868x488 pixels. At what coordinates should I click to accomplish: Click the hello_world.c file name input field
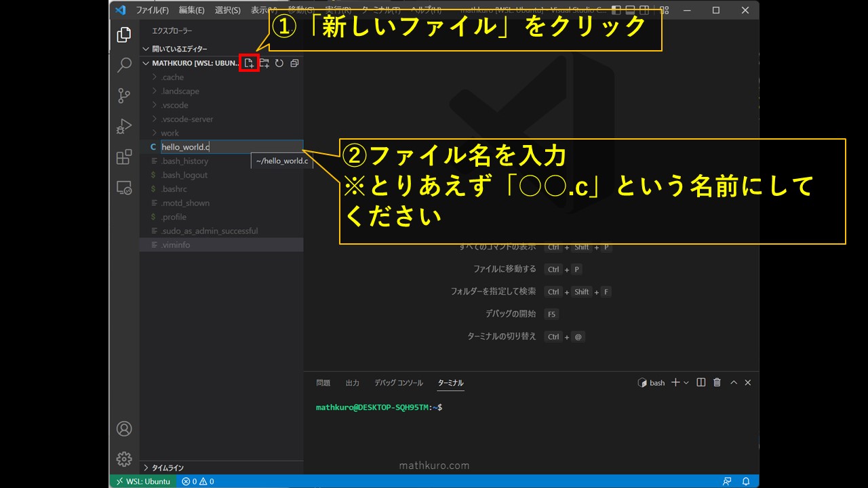click(231, 147)
